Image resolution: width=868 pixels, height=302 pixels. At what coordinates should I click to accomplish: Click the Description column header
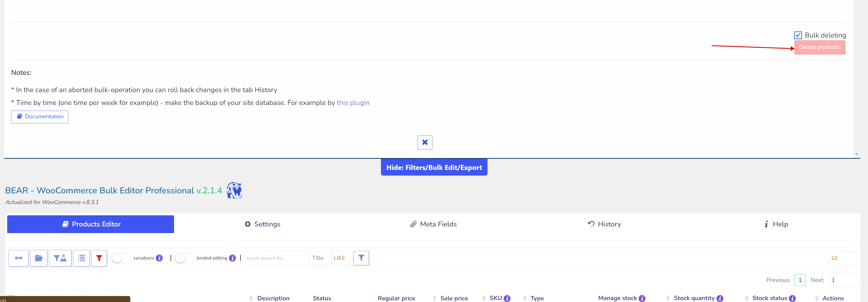coord(273,298)
